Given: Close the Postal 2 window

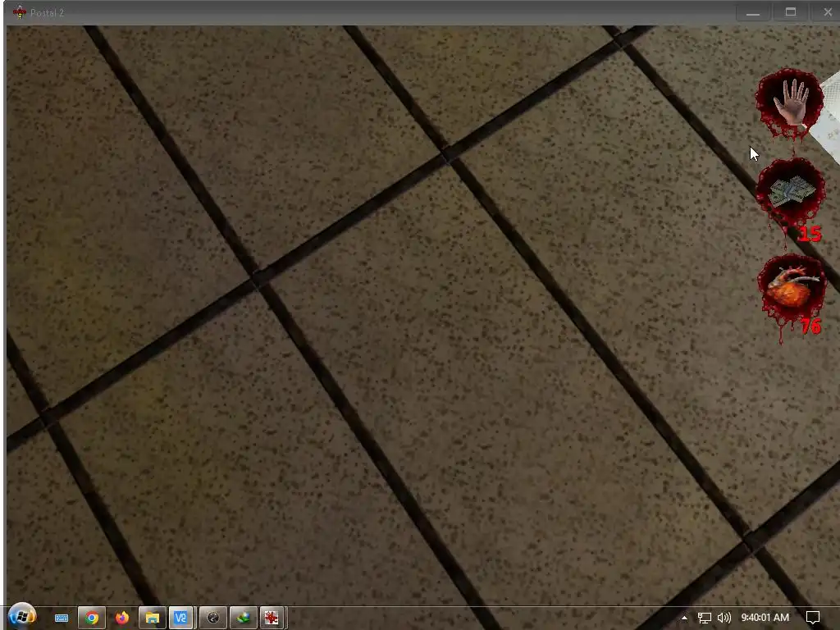Looking at the screenshot, I should pyautogui.click(x=828, y=12).
